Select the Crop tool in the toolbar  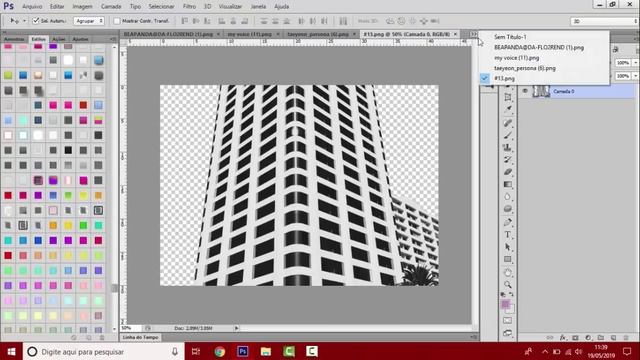pyautogui.click(x=508, y=97)
